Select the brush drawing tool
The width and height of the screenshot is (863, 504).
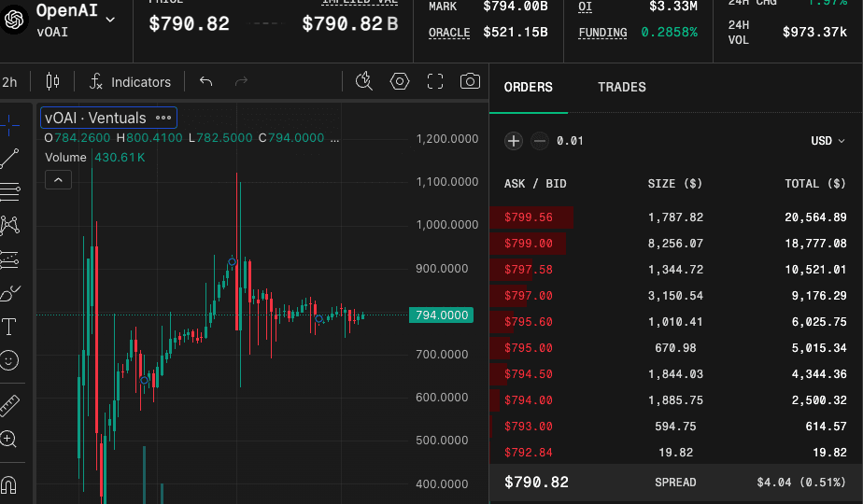tap(9, 293)
